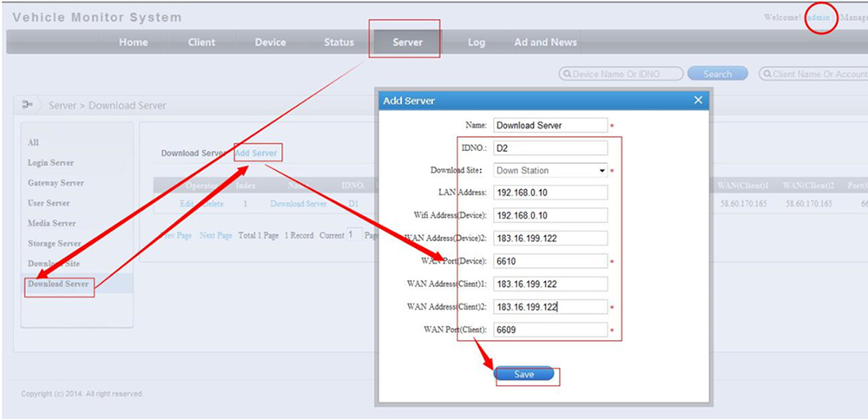
Task: Select Storage Server in the sidebar
Action: [54, 244]
